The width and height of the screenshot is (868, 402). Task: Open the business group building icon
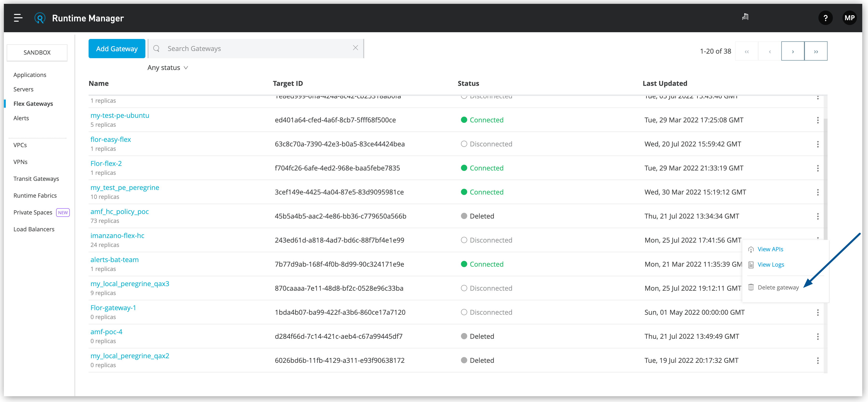[x=745, y=17]
